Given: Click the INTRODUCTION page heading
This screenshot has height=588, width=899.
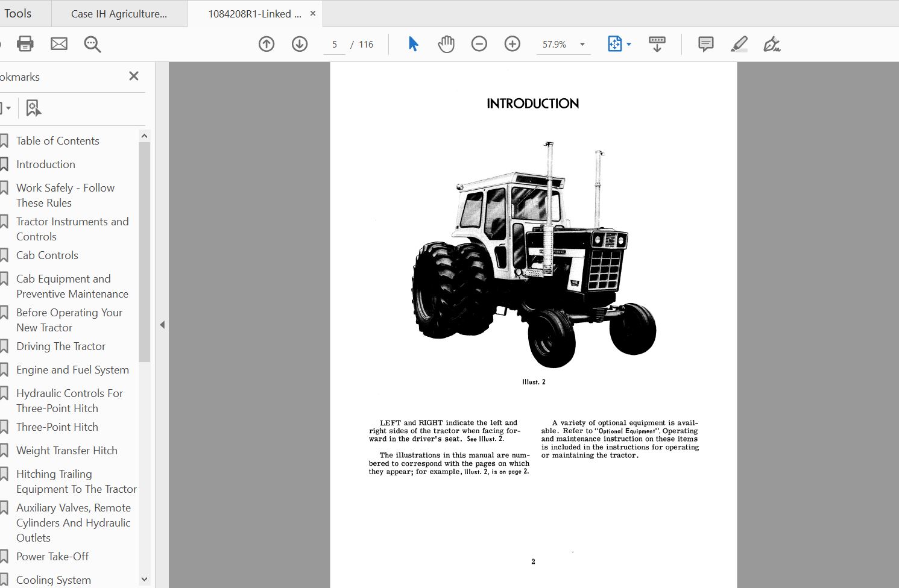Looking at the screenshot, I should click(533, 104).
